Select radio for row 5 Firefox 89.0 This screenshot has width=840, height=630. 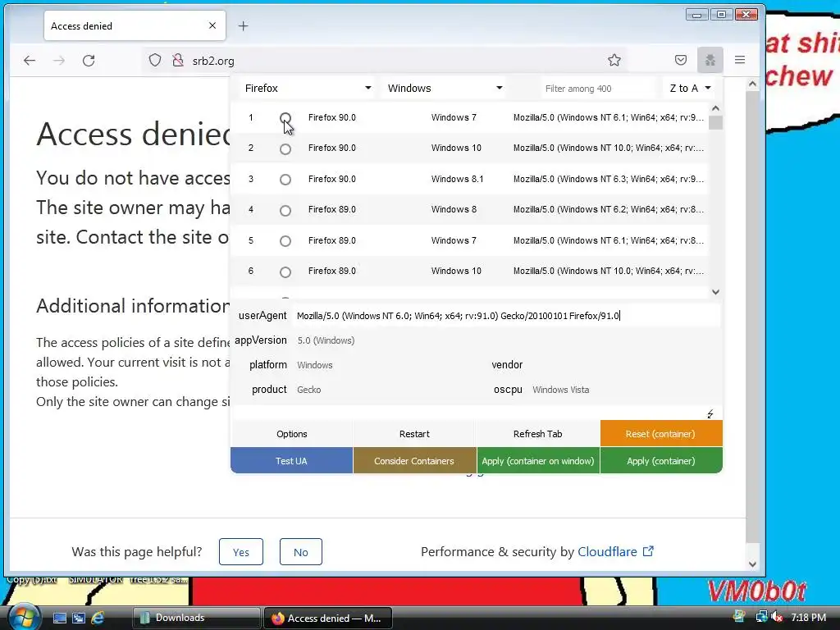pyautogui.click(x=285, y=241)
